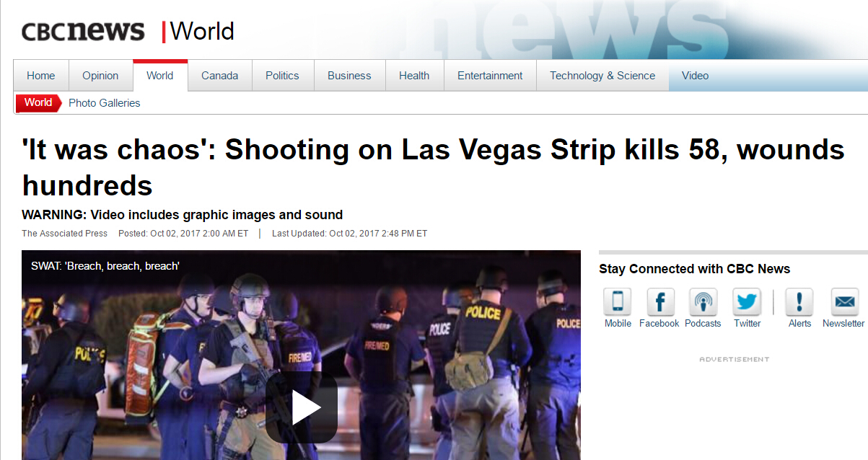Click the red World breadcrumb tag
The image size is (868, 460).
38,103
